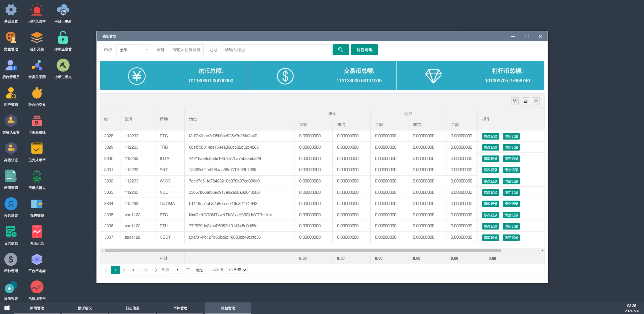Click the table column filter icon
The width and height of the screenshot is (644, 314).
[515, 101]
